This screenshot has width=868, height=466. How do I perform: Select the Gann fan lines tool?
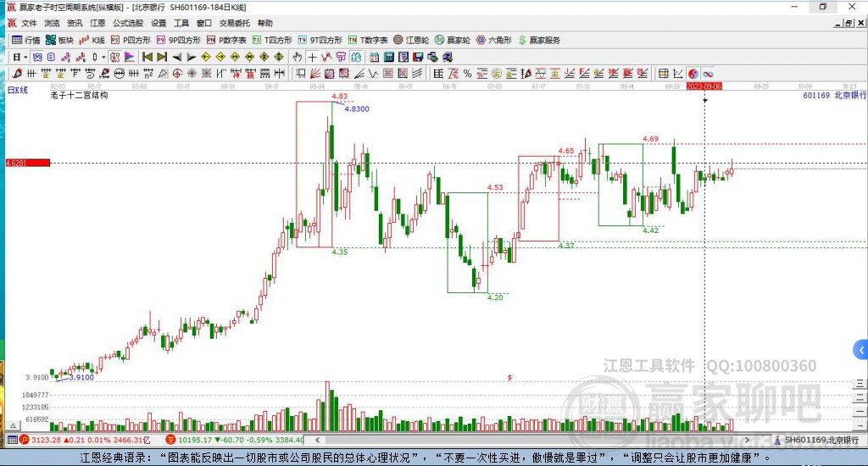[315, 73]
